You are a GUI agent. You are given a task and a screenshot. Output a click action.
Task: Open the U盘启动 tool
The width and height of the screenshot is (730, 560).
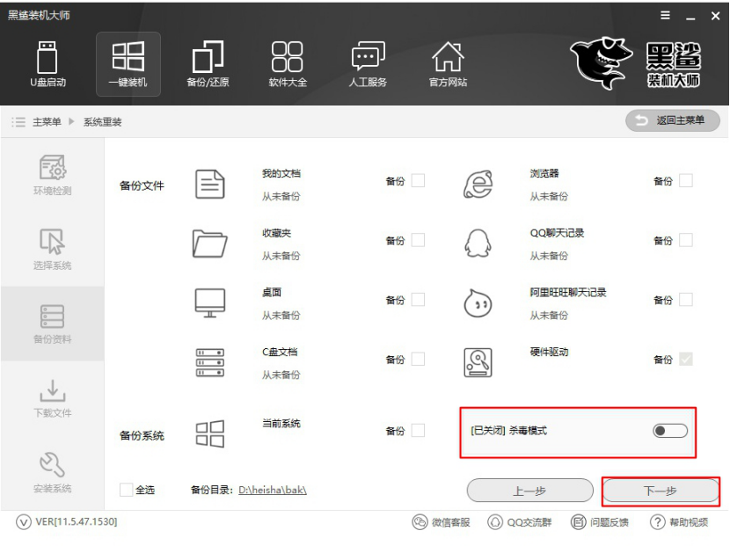click(48, 63)
